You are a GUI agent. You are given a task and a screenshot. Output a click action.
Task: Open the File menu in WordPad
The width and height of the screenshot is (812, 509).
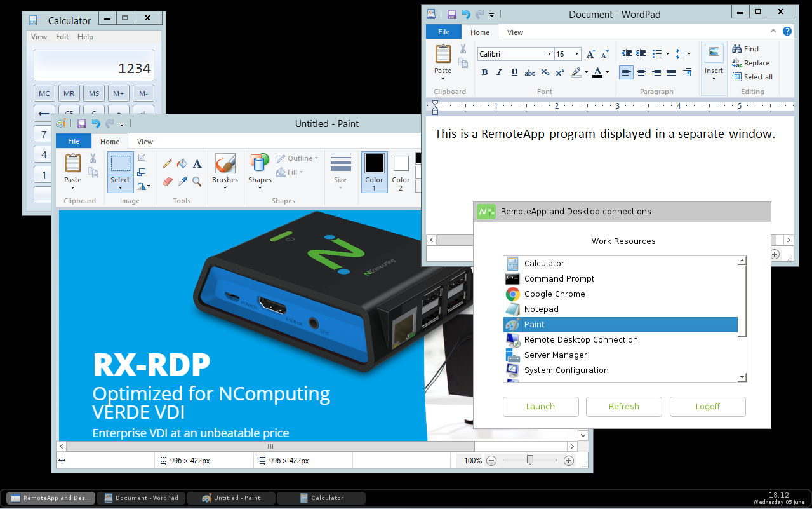coord(444,32)
